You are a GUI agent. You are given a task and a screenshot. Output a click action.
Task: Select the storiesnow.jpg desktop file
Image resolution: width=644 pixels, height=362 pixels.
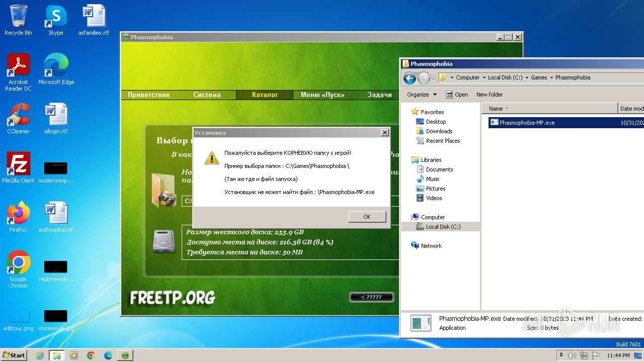point(56,320)
